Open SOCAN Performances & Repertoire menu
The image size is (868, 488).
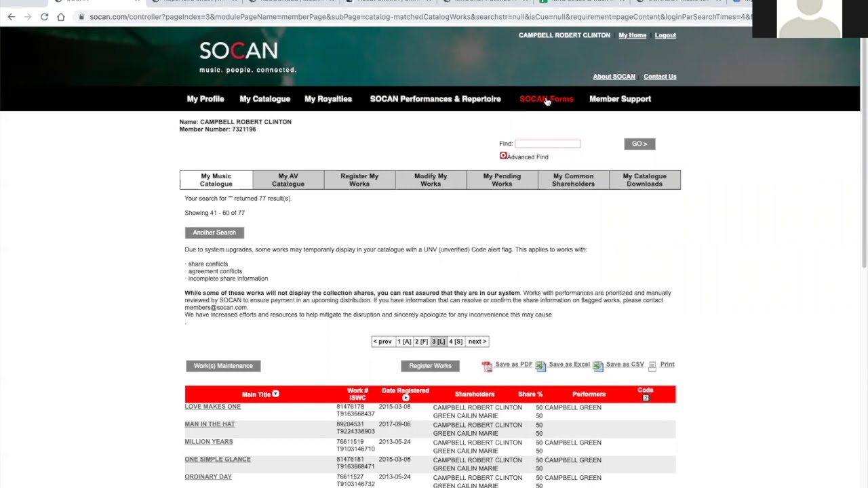pos(435,99)
